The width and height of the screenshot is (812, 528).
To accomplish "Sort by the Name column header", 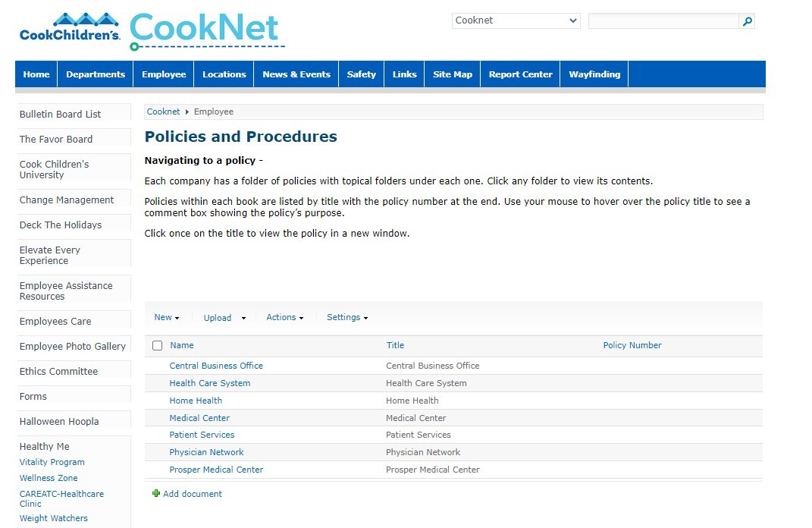I will click(x=182, y=345).
